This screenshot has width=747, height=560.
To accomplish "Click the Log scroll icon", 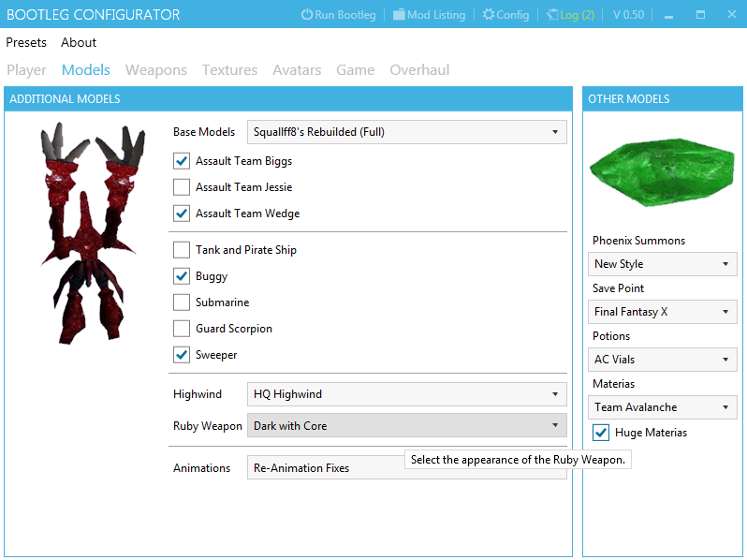I will point(552,15).
